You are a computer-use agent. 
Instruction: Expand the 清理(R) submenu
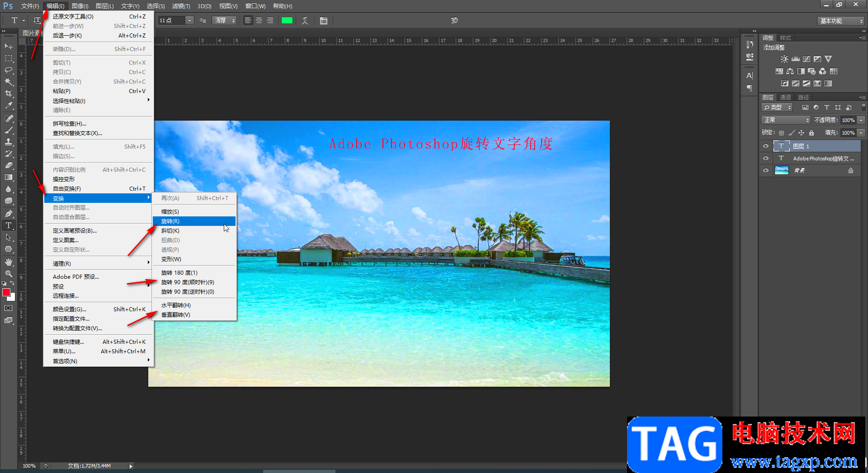coord(99,263)
